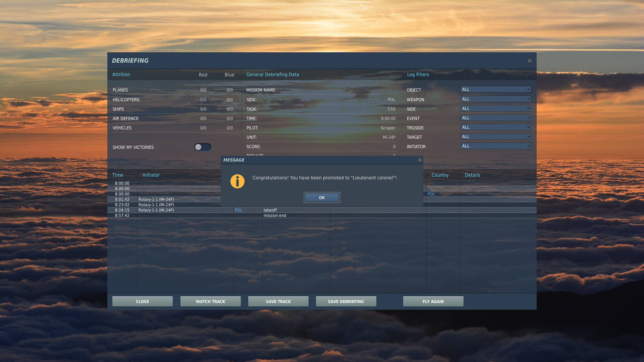The width and height of the screenshot is (644, 362).
Task: Close the promotion Message dialog with X
Action: coord(420,160)
